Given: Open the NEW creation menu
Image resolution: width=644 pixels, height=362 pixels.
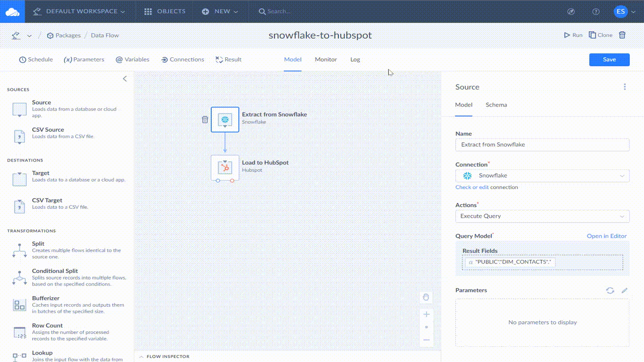Looking at the screenshot, I should 220,11.
